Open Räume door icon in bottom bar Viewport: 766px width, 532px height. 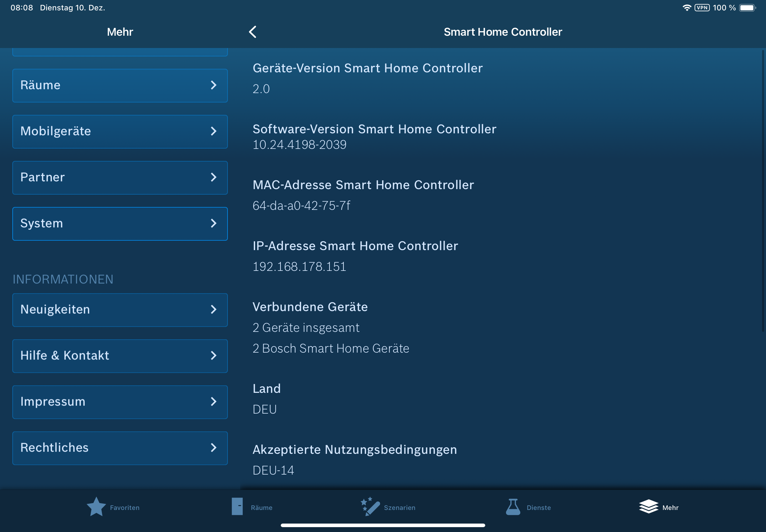coord(237,507)
